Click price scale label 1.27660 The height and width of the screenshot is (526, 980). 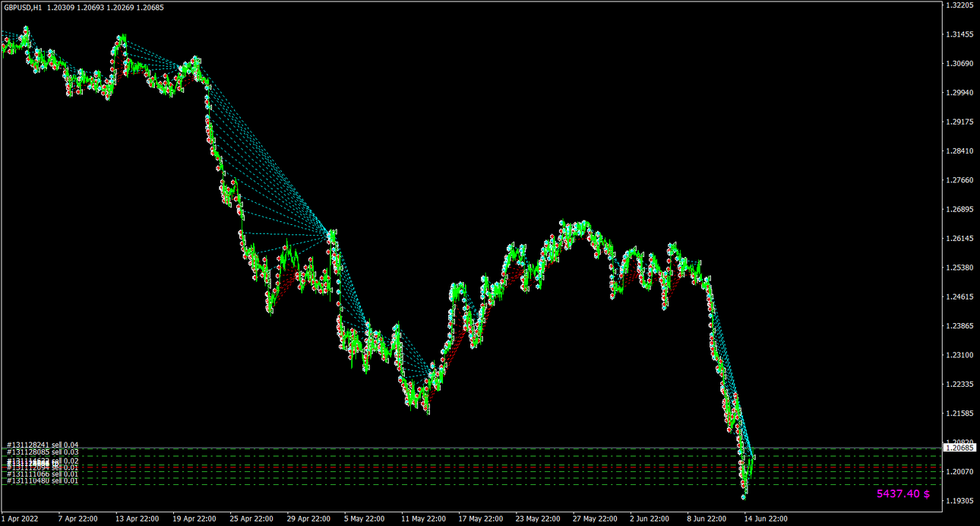pyautogui.click(x=959, y=180)
